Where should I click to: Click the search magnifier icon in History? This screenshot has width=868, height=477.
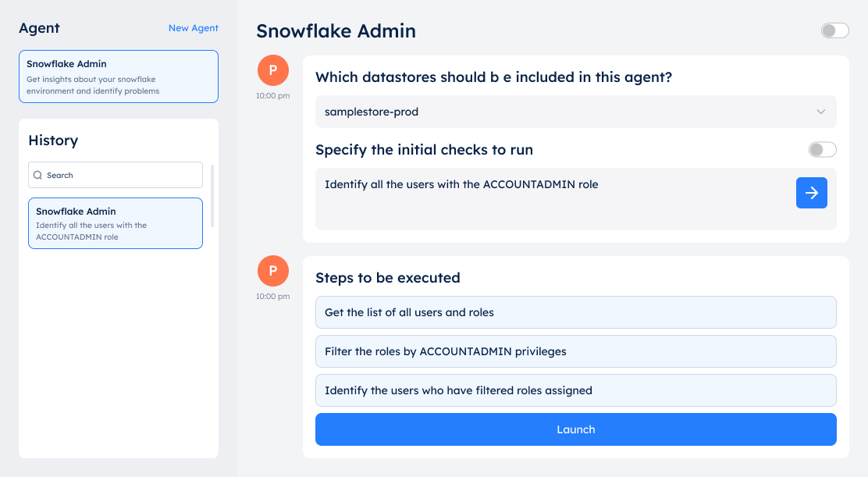pos(37,175)
